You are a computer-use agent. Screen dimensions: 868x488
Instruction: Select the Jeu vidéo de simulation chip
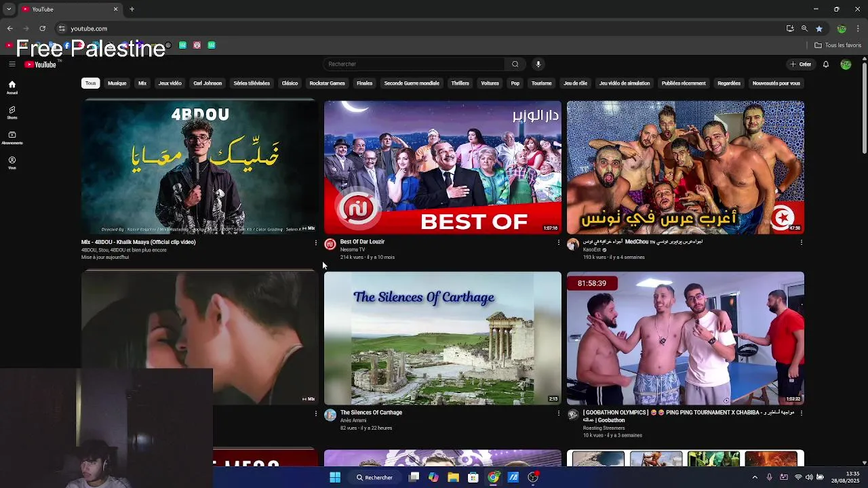click(x=625, y=83)
